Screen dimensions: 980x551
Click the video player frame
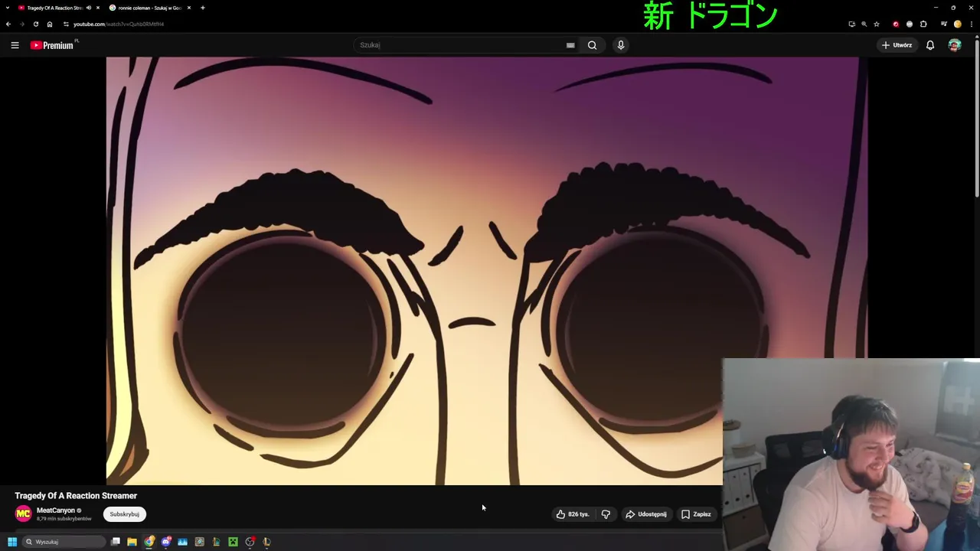[x=487, y=271]
